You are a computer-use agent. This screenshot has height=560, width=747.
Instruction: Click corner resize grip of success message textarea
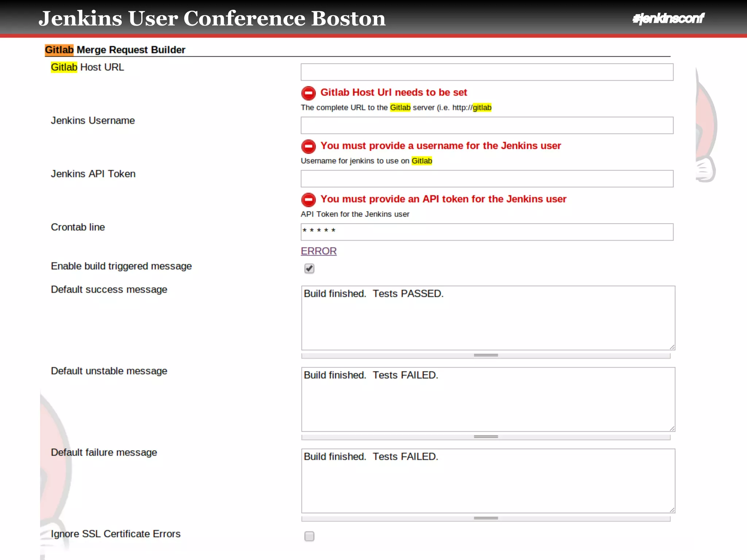tap(672, 347)
